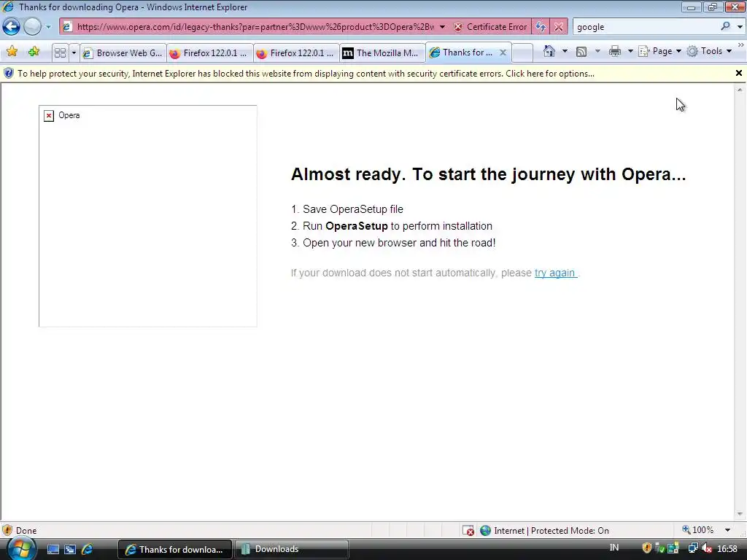Expand the zoom level dropdown arrow
The height and width of the screenshot is (560, 747).
(x=727, y=530)
